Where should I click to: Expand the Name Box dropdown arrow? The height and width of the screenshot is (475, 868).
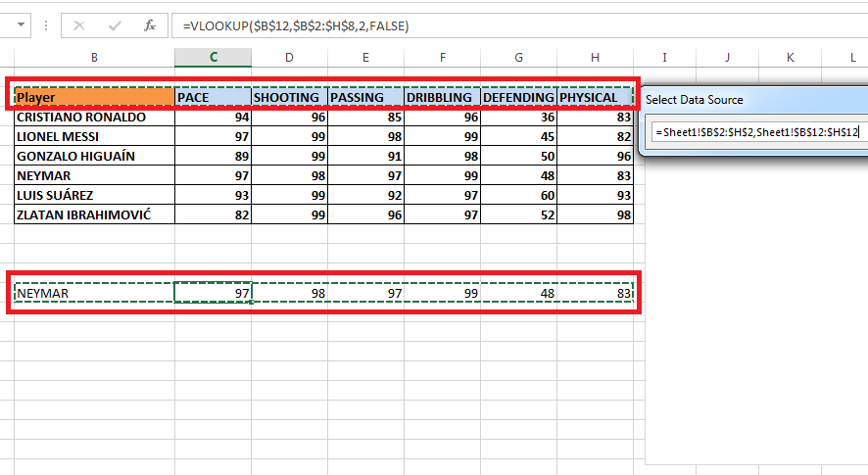tap(21, 24)
